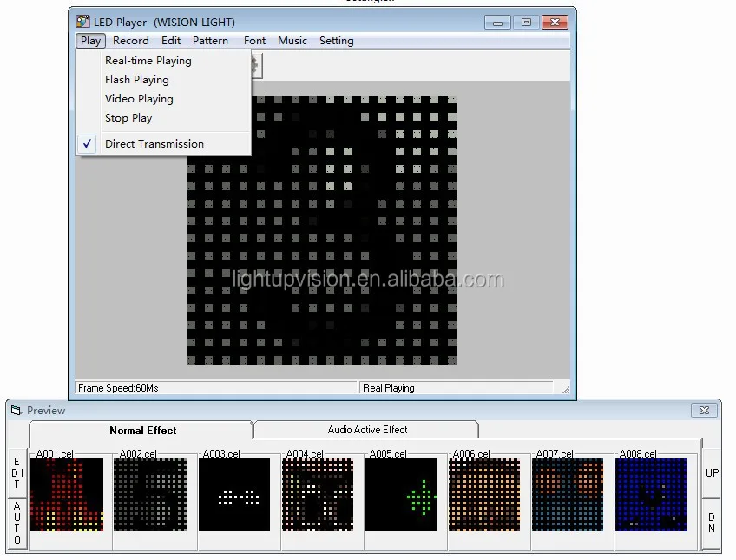Click the LED Player title bar icon
The image size is (736, 560).
click(83, 22)
